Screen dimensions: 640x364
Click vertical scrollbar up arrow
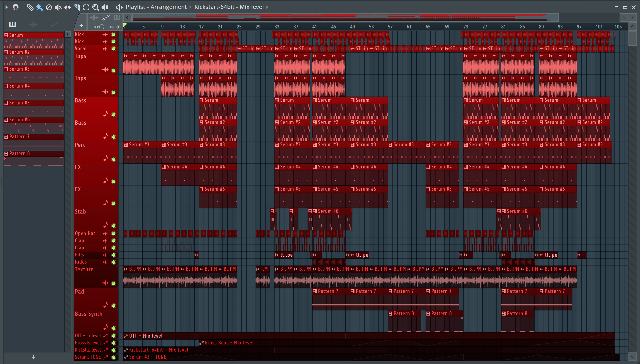coord(632,26)
